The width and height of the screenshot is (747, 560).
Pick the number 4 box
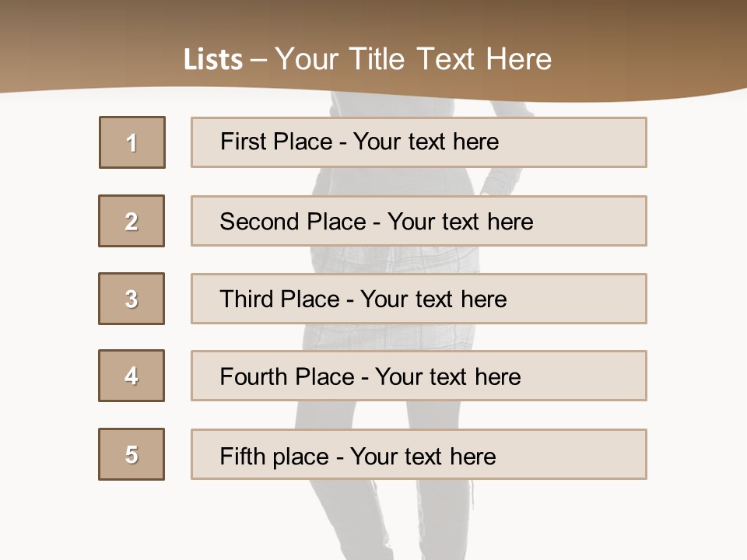[132, 376]
